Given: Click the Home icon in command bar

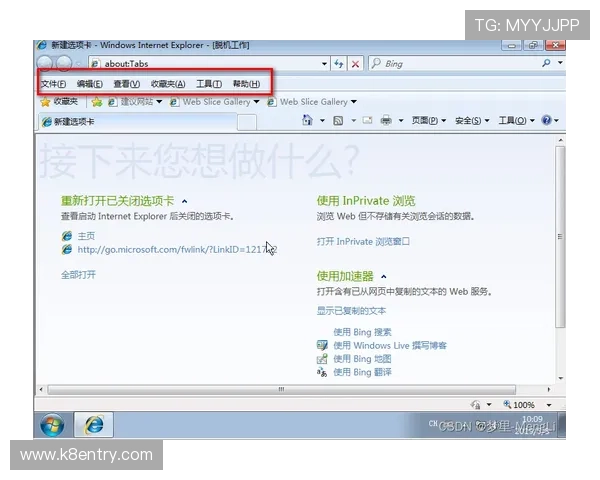Looking at the screenshot, I should 307,120.
